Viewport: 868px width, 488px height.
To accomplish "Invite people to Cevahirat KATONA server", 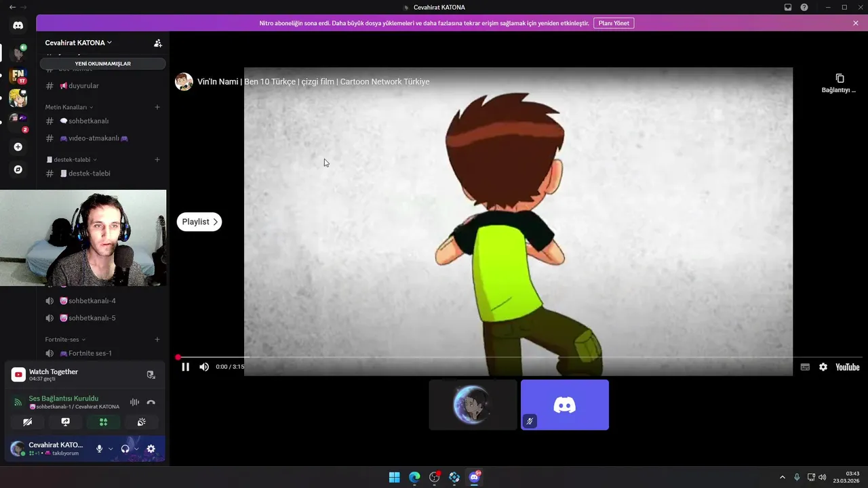I will coord(157,43).
